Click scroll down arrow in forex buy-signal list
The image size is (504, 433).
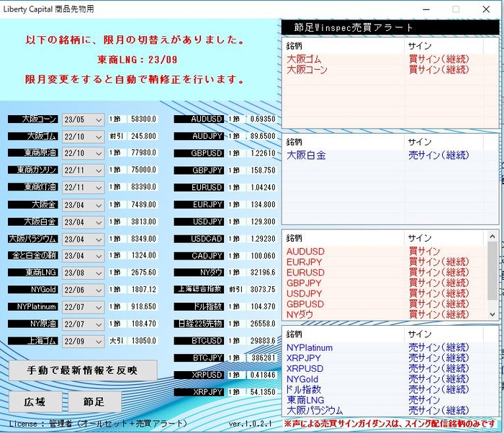[492, 314]
